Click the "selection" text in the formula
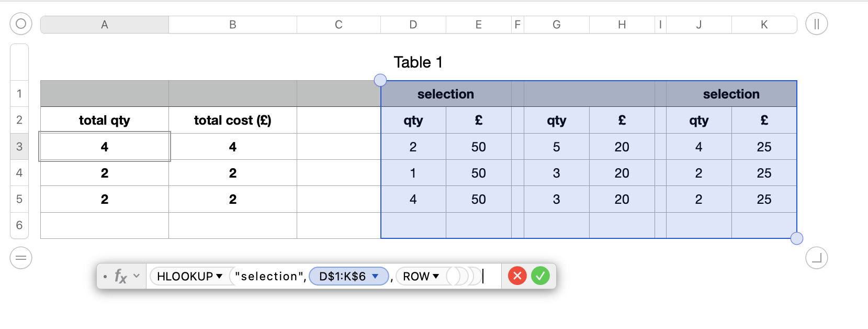The image size is (868, 329). [x=269, y=276]
